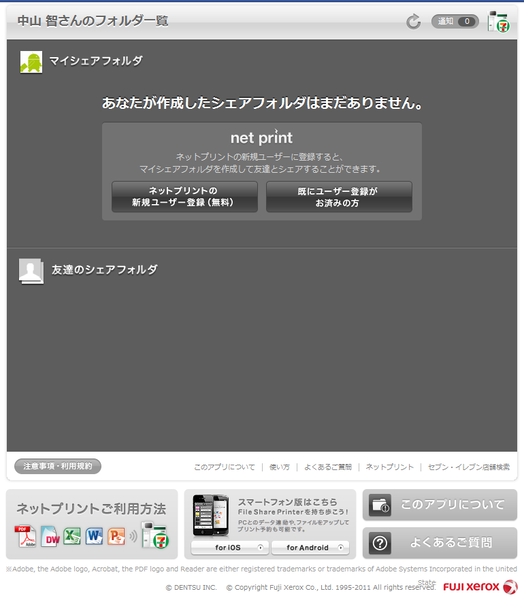The width and height of the screenshot is (524, 600).
Task: Click the for Android button
Action: [310, 548]
